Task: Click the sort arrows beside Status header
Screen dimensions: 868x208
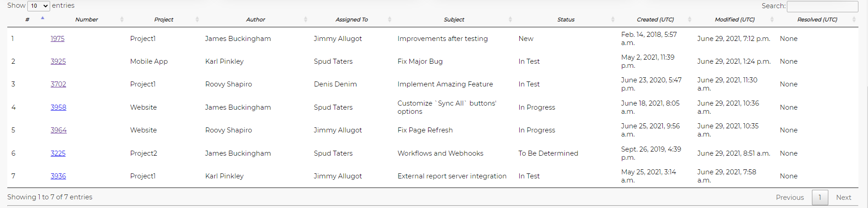Action: click(x=613, y=20)
